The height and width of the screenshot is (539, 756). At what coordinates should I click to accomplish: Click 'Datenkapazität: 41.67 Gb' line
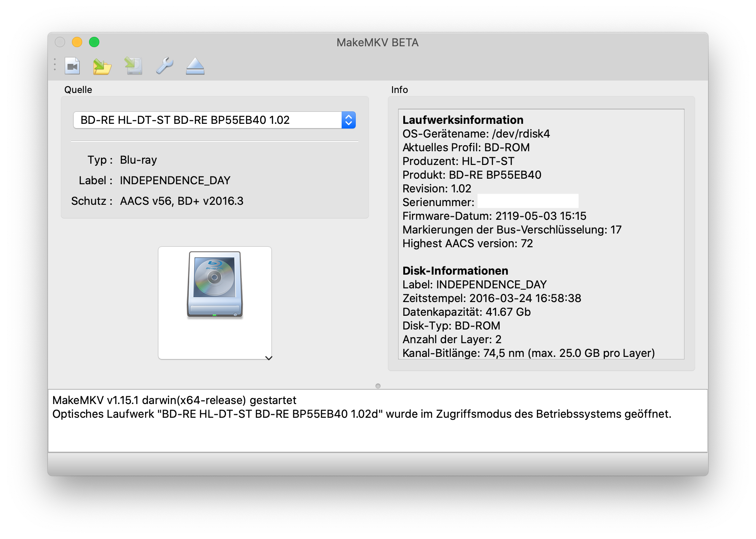tap(467, 312)
